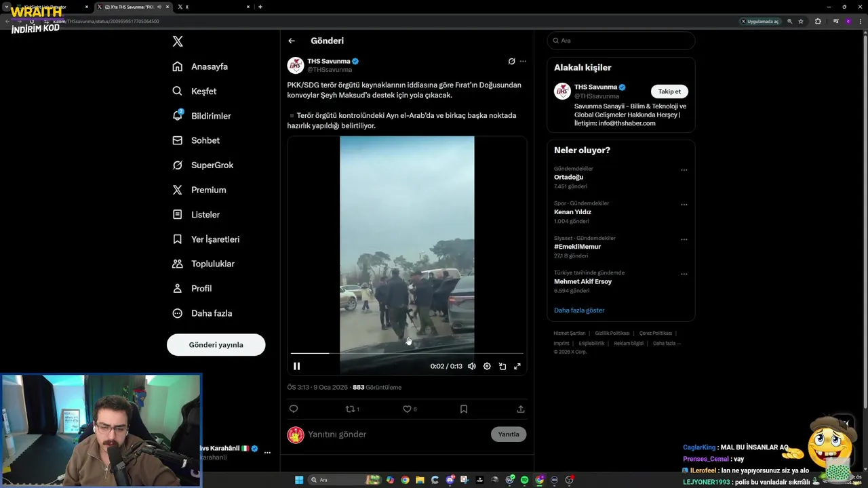Viewport: 868px width, 488px height.
Task: Open Listeler in sidebar
Action: [196, 214]
